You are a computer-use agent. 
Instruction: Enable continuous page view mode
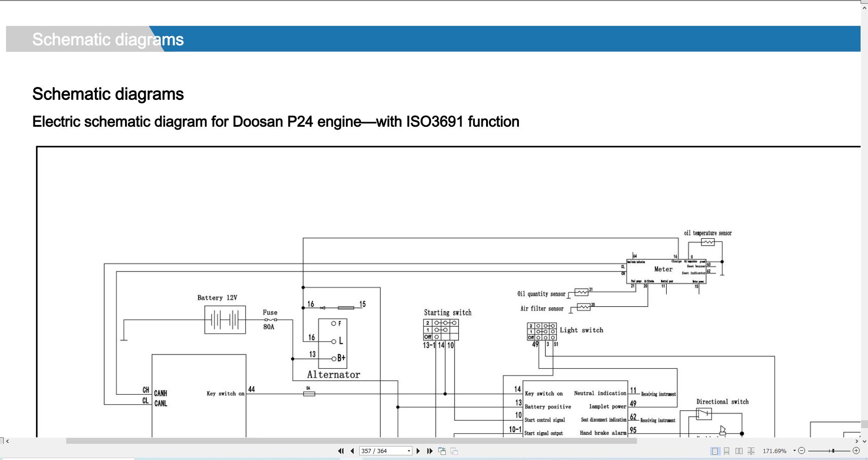[727, 451]
